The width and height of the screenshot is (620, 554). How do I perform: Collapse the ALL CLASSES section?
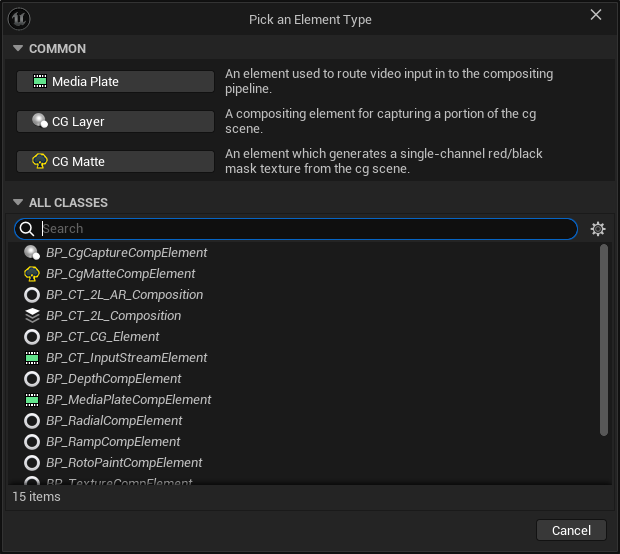[x=18, y=203]
